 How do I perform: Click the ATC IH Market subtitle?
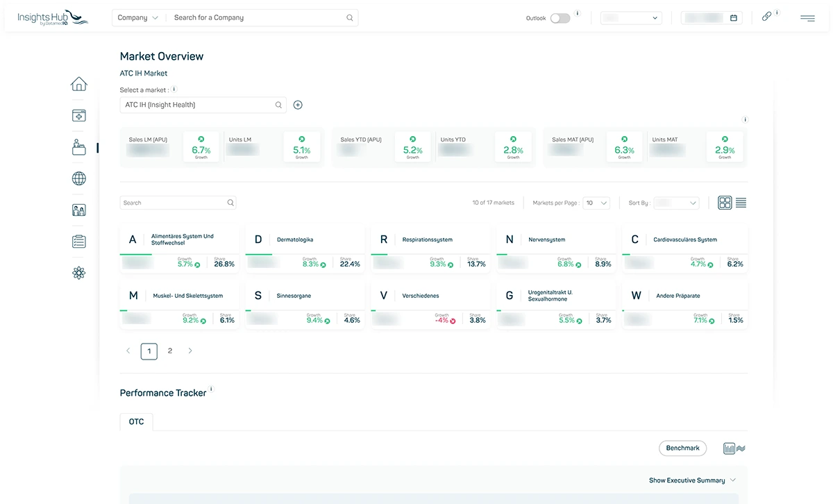[144, 74]
